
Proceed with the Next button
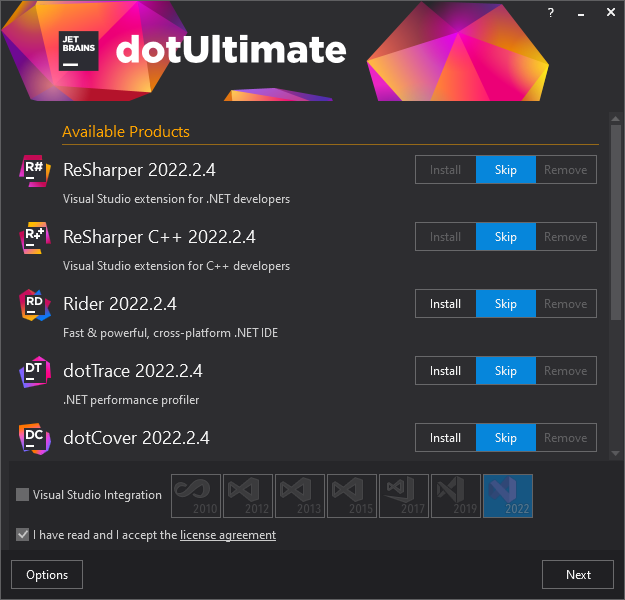[x=578, y=574]
